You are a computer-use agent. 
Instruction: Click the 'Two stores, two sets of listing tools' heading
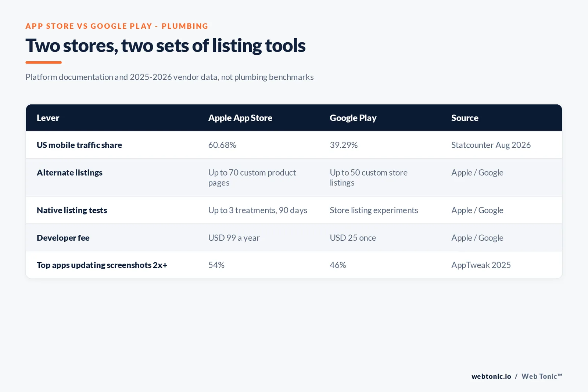(x=165, y=46)
